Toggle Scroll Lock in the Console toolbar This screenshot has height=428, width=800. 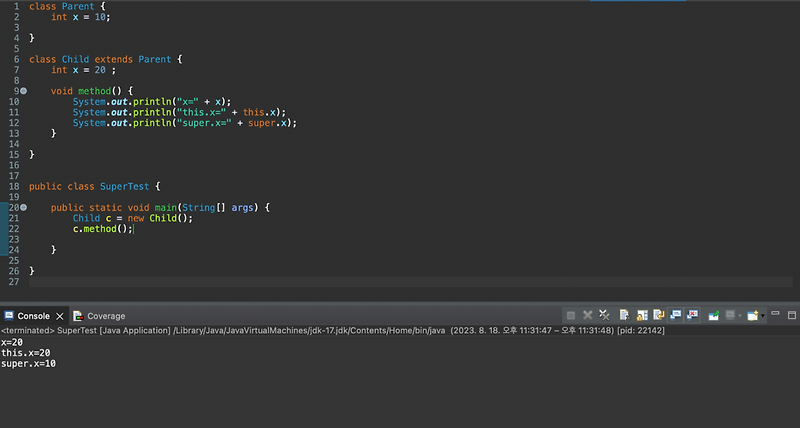[642, 315]
